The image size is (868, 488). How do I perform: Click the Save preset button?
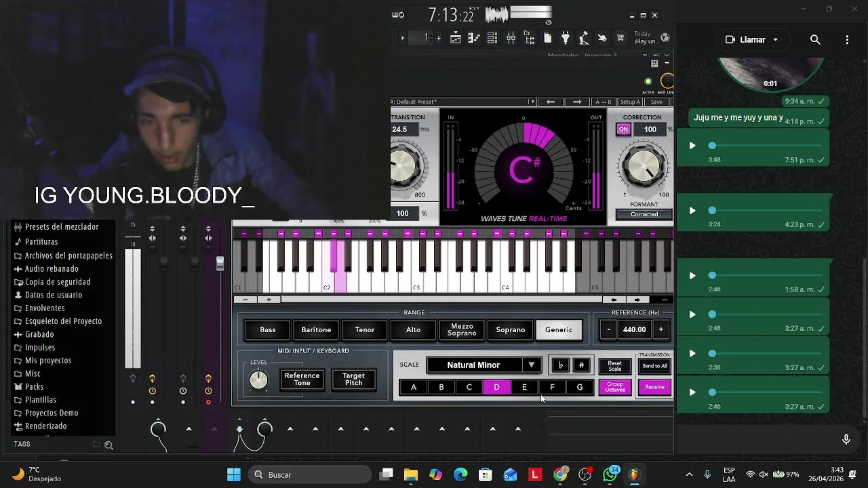click(656, 102)
